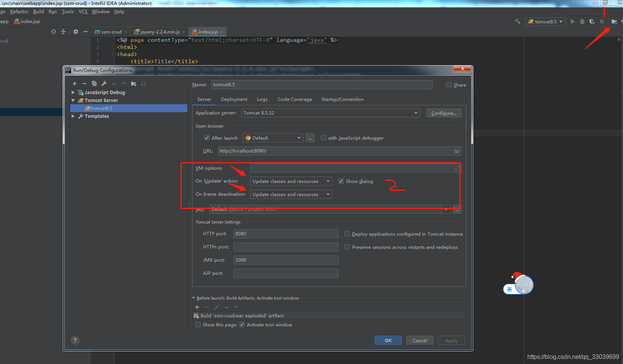Switch to jquery-2.2.4.min.js editor tab
This screenshot has height=364, width=623.
pyautogui.click(x=159, y=32)
